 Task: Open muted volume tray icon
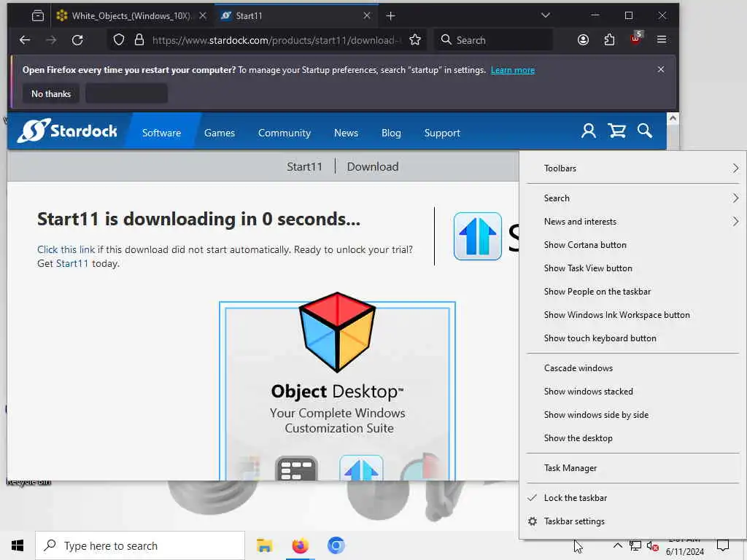(x=652, y=546)
